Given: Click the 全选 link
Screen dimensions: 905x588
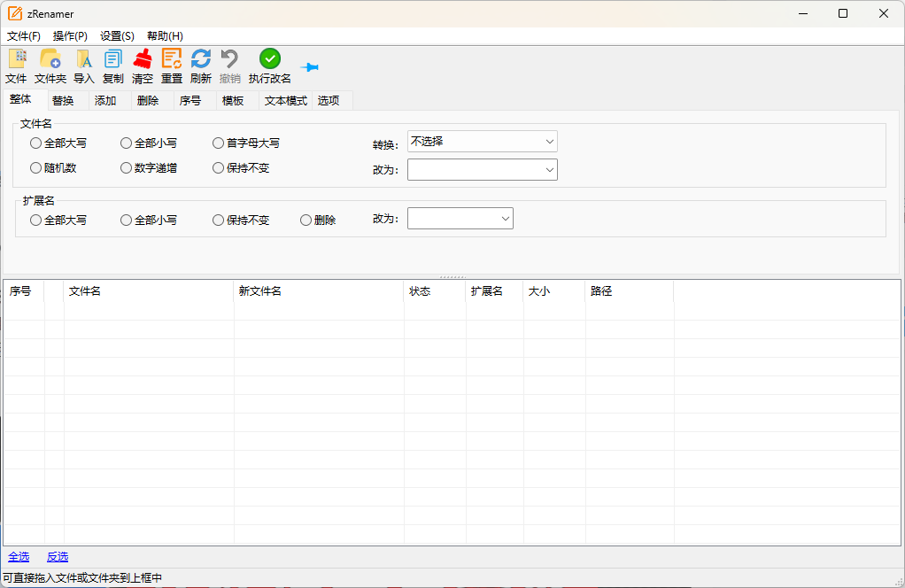Looking at the screenshot, I should 19,557.
